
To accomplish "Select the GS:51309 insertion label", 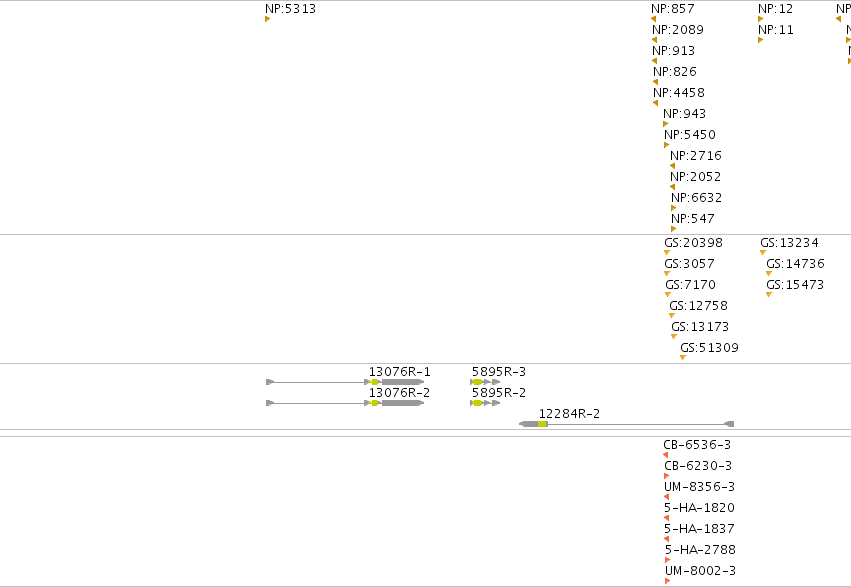I will pyautogui.click(x=709, y=348).
